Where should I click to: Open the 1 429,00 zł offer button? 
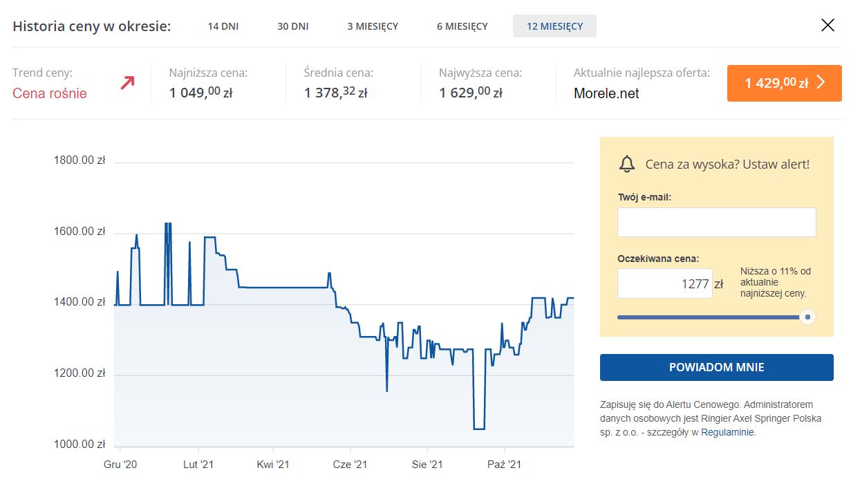click(x=784, y=83)
